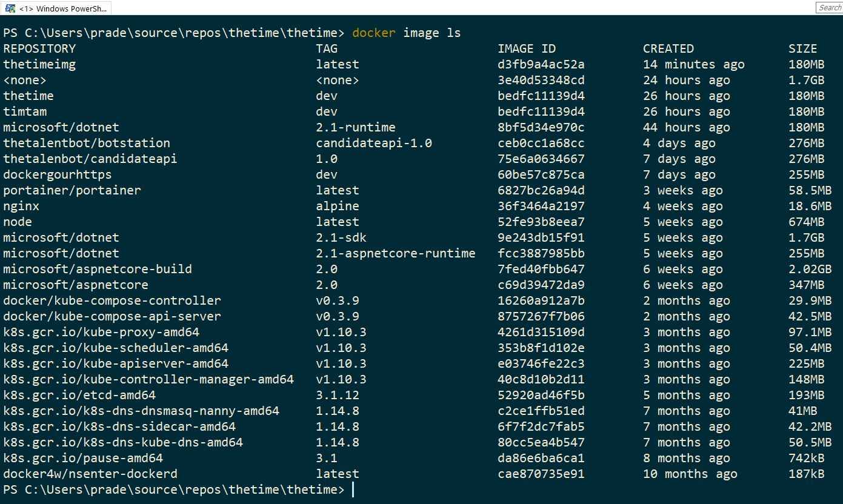
Task: Click 'k8s.gcr.io/kube-scheduler-amd64' repository name
Action: [x=116, y=348]
